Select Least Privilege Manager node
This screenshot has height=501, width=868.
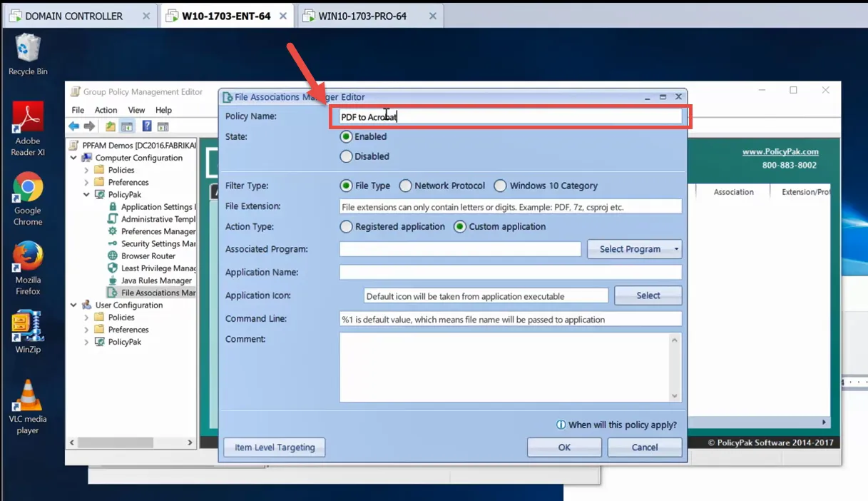click(151, 268)
